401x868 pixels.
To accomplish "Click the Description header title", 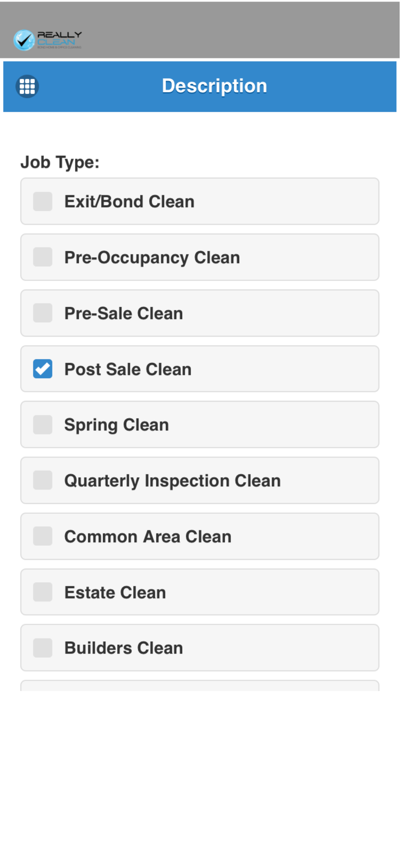I will (214, 86).
